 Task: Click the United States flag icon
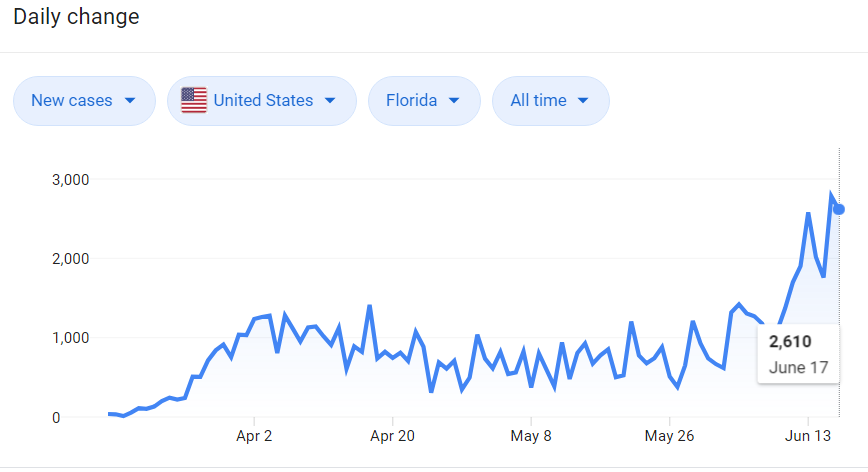click(x=194, y=100)
